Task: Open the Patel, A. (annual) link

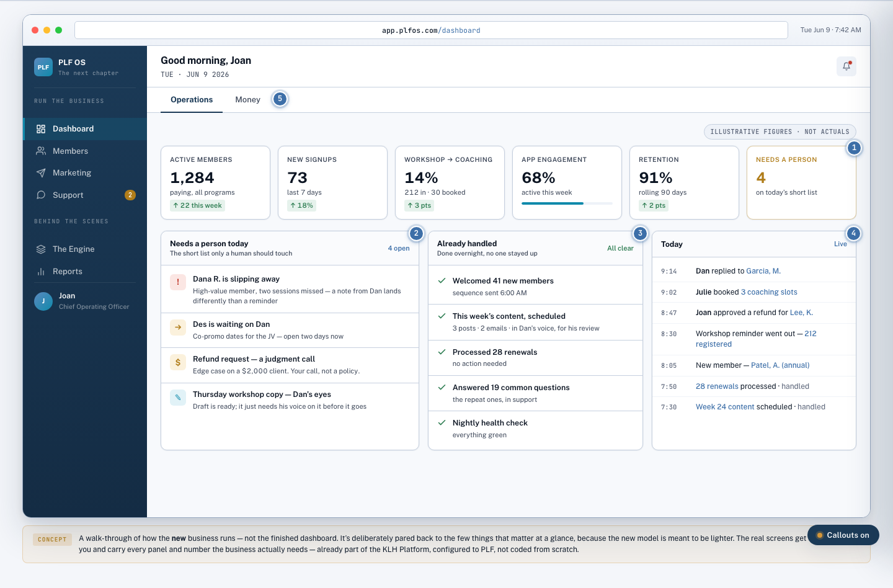Action: 780,365
